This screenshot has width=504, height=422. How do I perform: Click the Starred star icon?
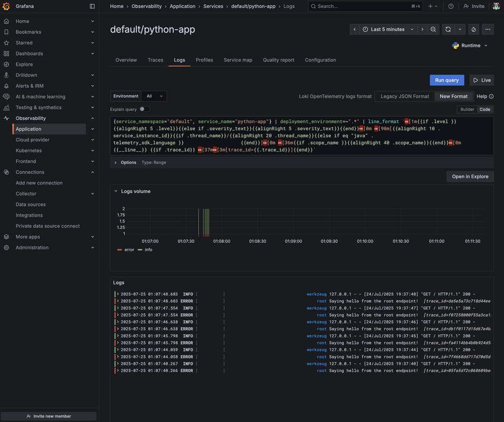(6, 43)
